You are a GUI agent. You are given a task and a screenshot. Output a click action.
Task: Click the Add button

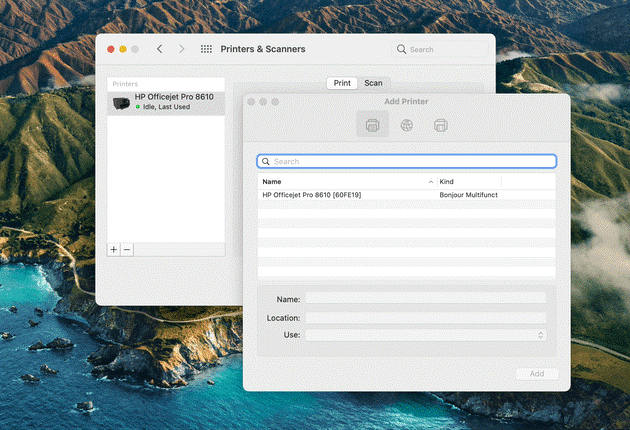coord(536,373)
